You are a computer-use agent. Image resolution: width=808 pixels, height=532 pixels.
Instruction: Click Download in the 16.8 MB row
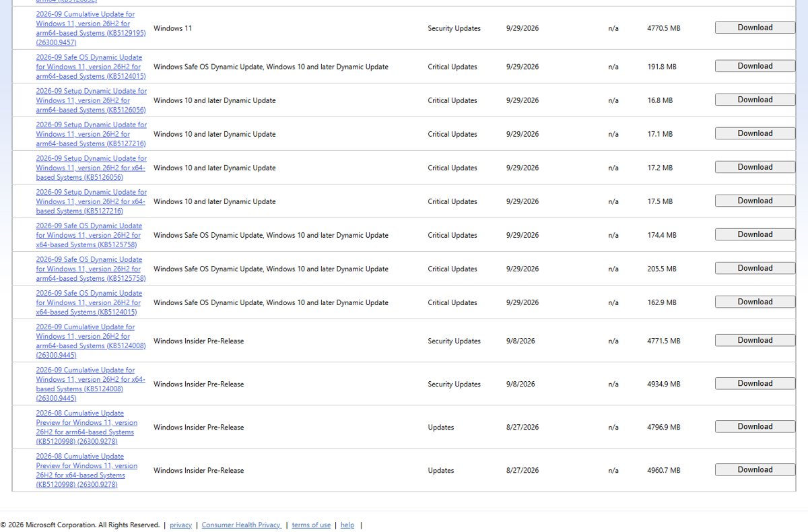point(755,100)
